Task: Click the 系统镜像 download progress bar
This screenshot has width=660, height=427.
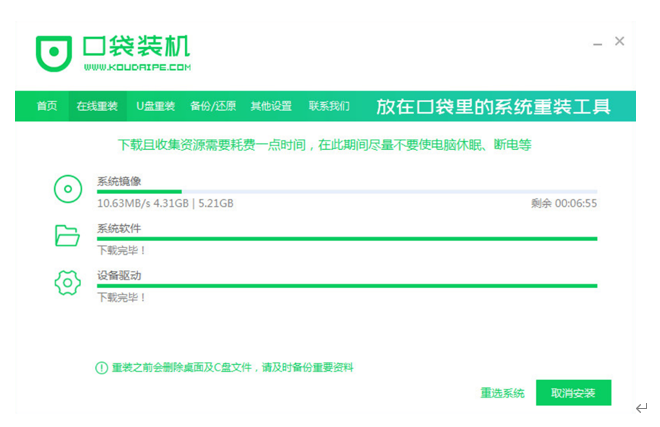Action: tap(347, 192)
